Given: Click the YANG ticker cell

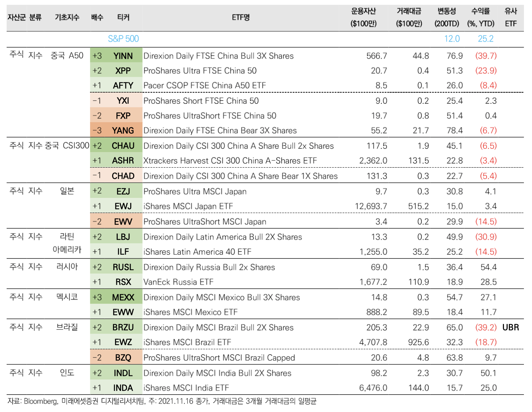Looking at the screenshot, I should pos(123,130).
